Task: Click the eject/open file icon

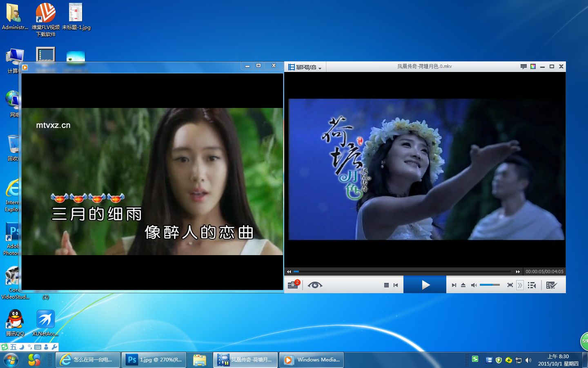Action: coord(463,285)
